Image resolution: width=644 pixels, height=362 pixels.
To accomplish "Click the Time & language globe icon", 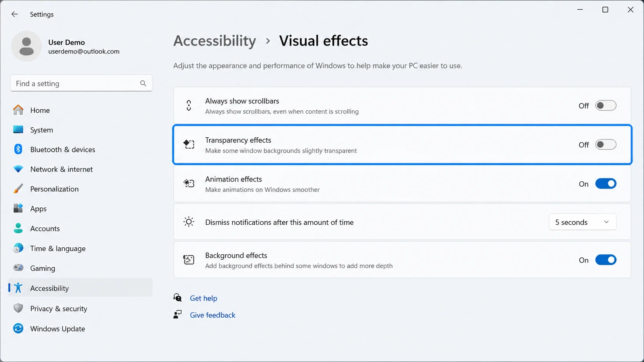I will (x=18, y=248).
